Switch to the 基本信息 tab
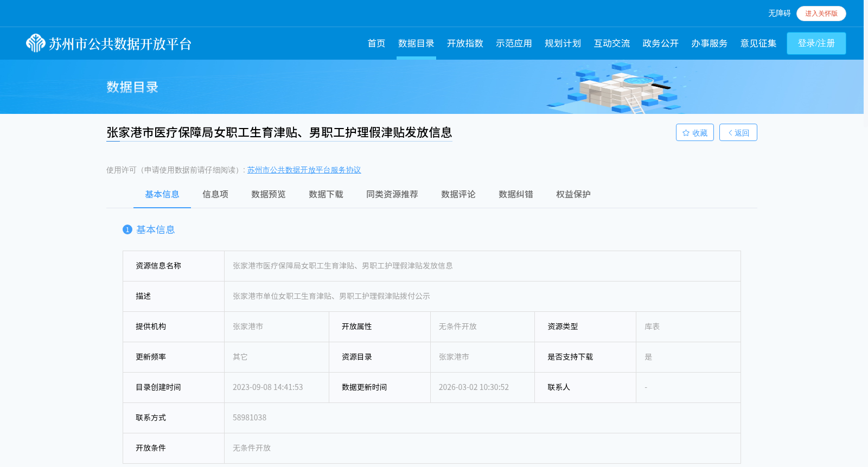 (x=162, y=194)
